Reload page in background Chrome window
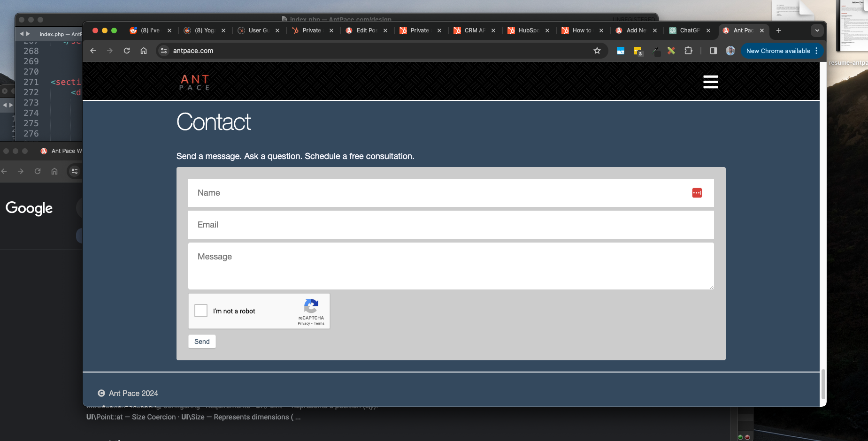The width and height of the screenshot is (868, 441). [38, 171]
